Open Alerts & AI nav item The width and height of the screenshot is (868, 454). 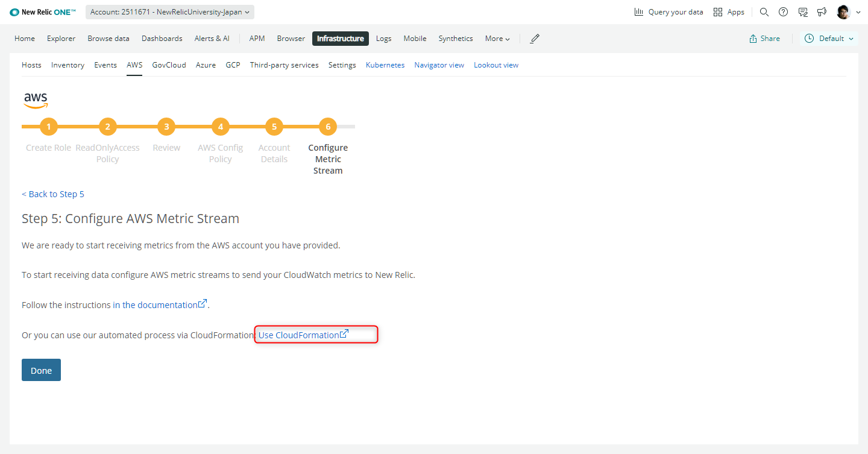[212, 39]
